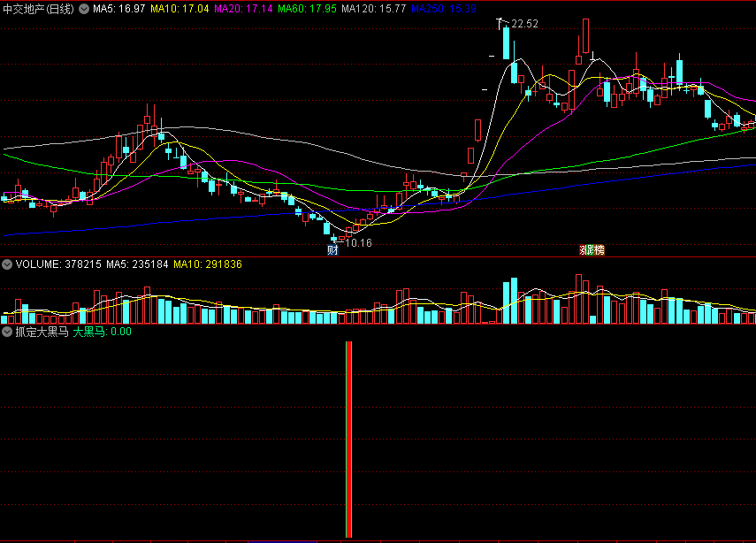Click the blue MA250: 15.39 label
Screen dimensions: 756x543
tap(444, 9)
